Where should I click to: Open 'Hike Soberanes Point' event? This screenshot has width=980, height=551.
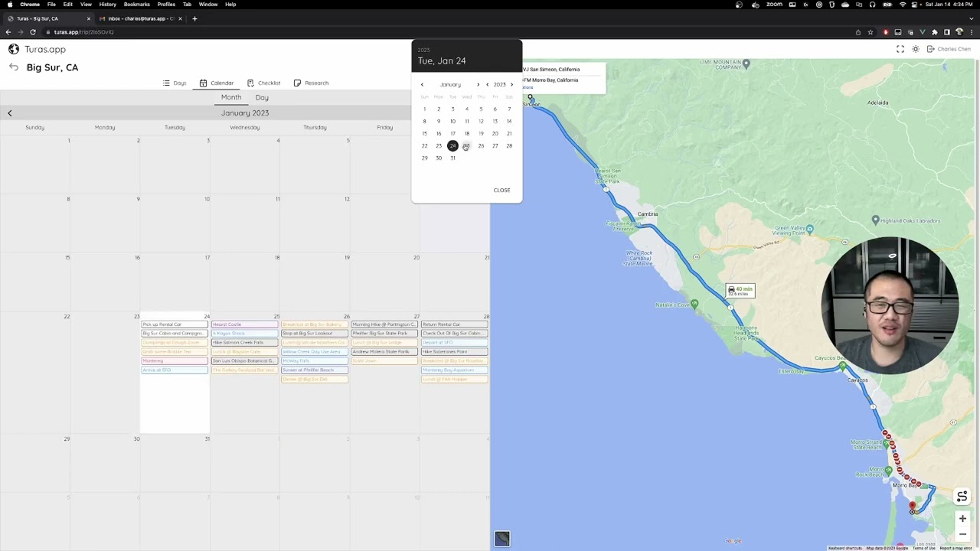(x=455, y=352)
